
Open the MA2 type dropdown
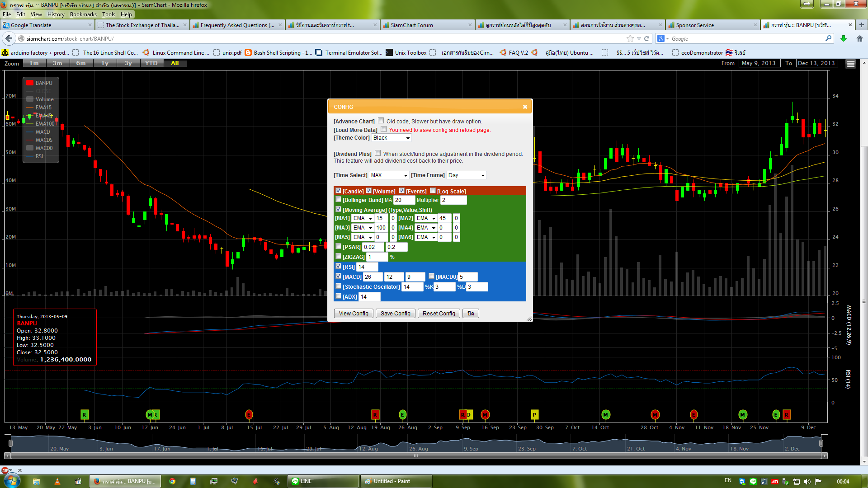tap(426, 218)
